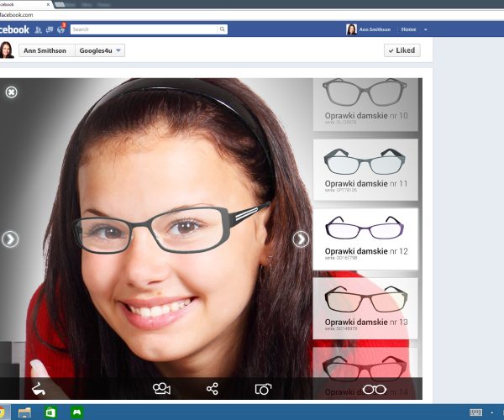Select Oprawki damskie nr 11 frames
Viewport: 504px width, 420px height.
click(x=365, y=170)
